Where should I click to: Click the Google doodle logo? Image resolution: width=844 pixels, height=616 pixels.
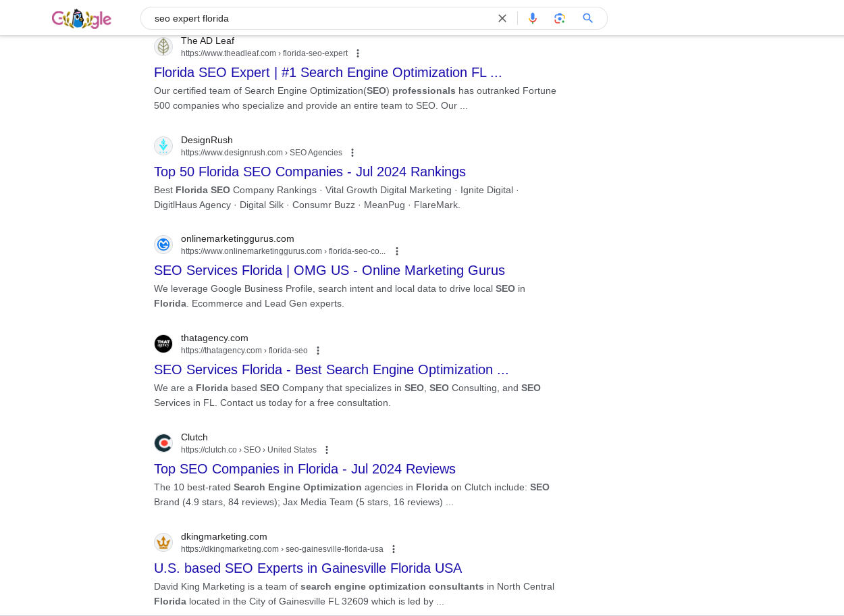coord(82,19)
